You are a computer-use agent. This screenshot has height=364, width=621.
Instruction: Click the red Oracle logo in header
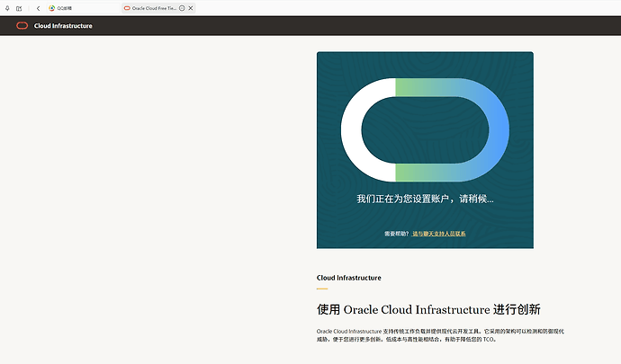click(x=22, y=26)
